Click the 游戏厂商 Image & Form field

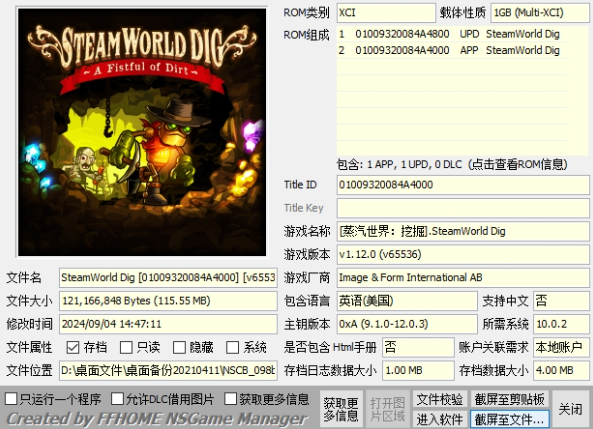click(463, 278)
